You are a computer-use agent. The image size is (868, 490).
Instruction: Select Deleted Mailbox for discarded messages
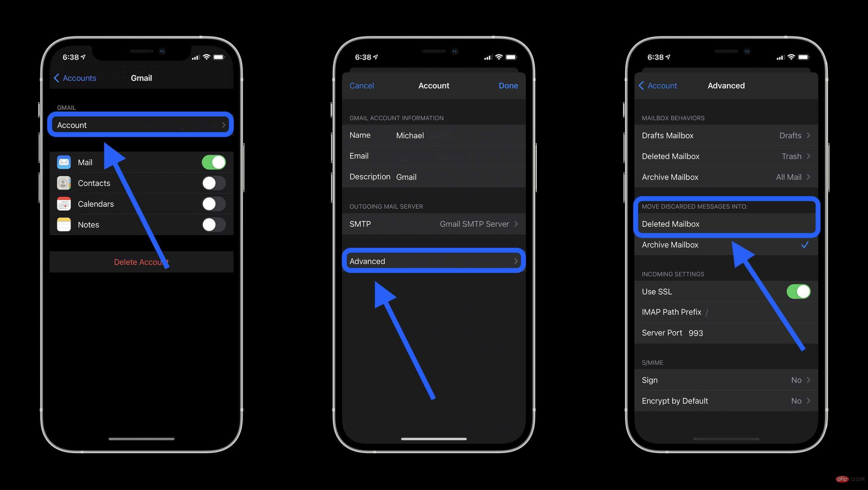pyautogui.click(x=725, y=223)
